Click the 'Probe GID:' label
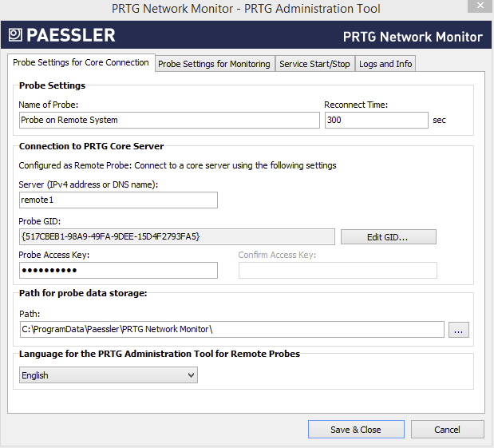Image resolution: width=494 pixels, height=448 pixels. [40, 221]
